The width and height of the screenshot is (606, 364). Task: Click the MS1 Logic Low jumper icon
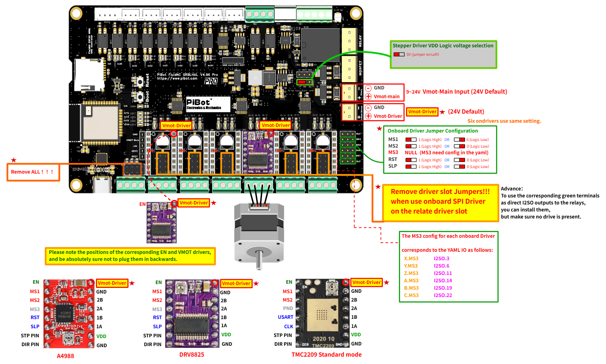coord(459,140)
